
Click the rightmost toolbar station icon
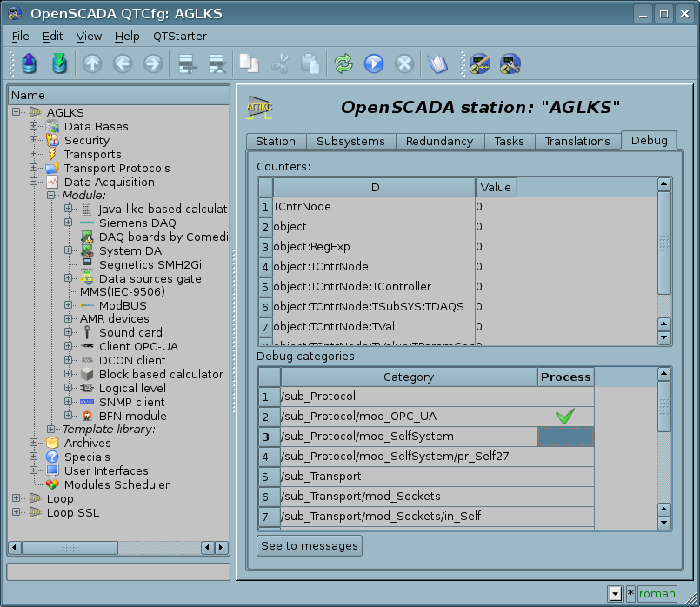tap(510, 63)
